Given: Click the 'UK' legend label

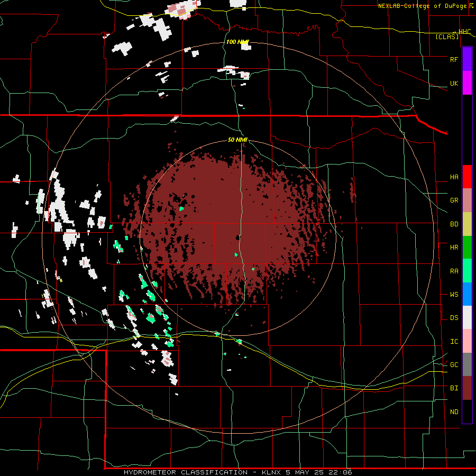Looking at the screenshot, I should tap(454, 84).
